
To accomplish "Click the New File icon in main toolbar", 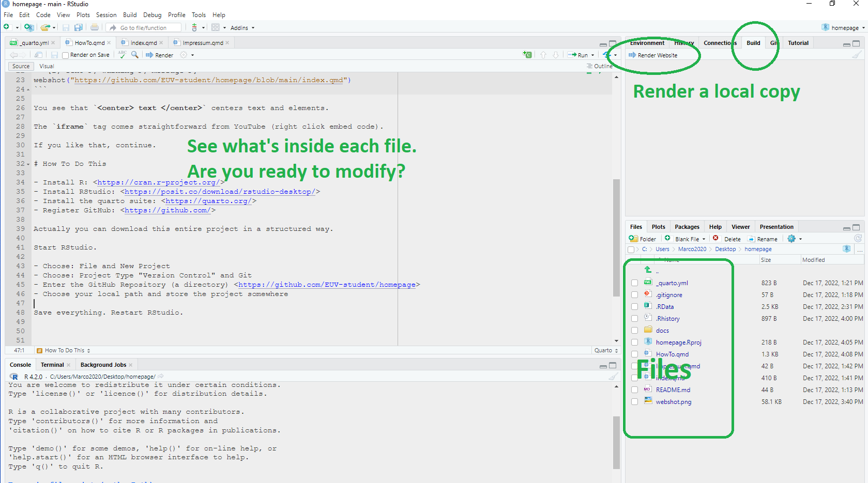I will click(7, 27).
